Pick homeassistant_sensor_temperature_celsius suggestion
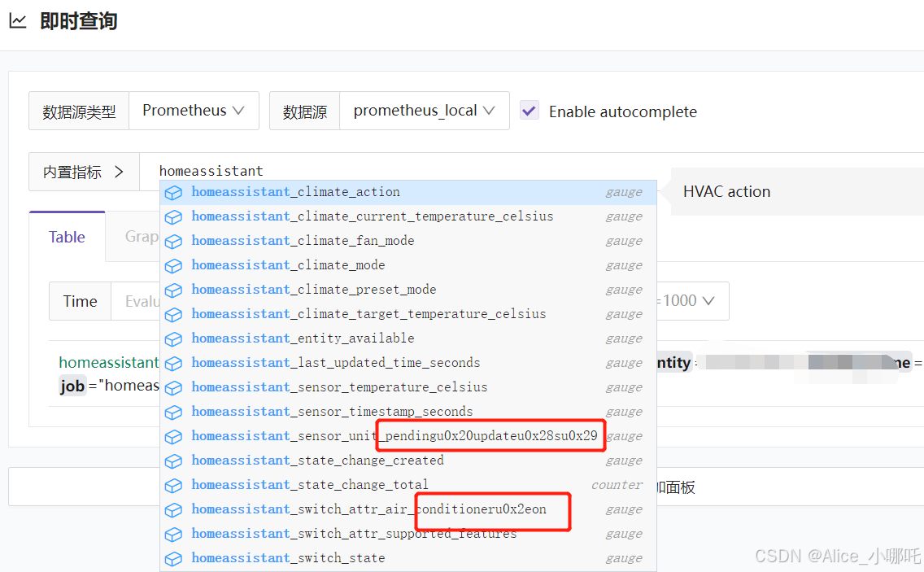This screenshot has height=572, width=924. pos(408,387)
